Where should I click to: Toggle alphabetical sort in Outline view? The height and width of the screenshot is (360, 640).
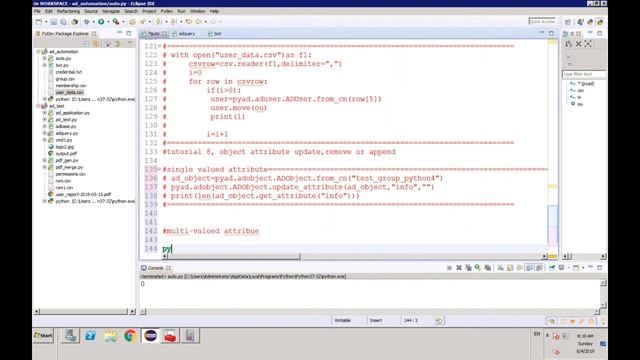pos(569,44)
